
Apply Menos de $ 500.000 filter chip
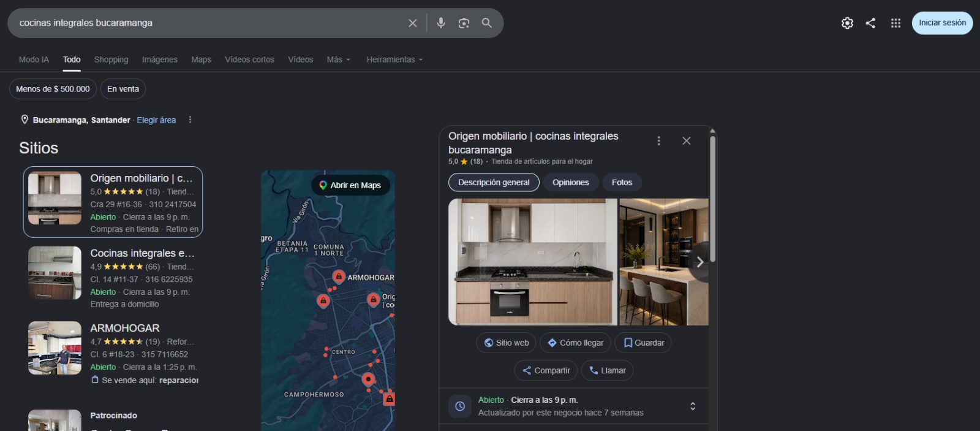tap(53, 89)
